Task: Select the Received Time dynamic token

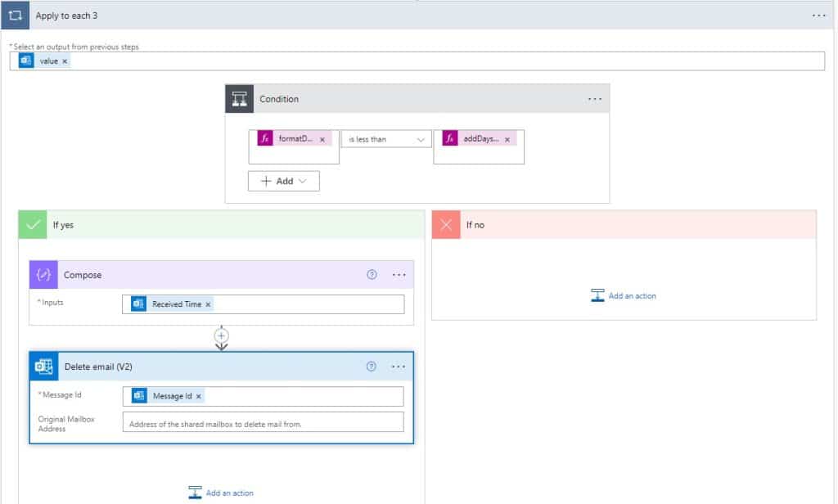Action: pyautogui.click(x=172, y=304)
